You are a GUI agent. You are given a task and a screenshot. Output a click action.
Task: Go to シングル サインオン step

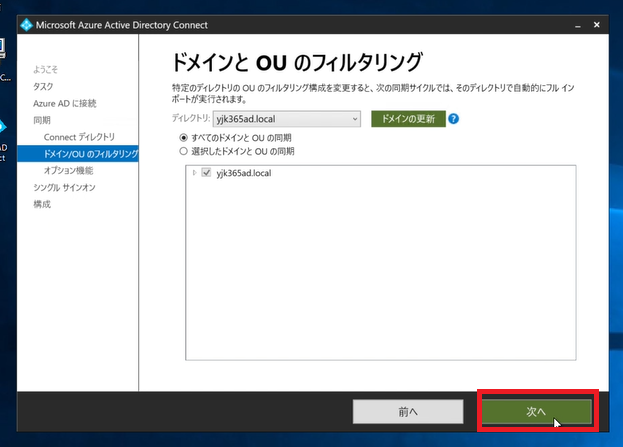pos(64,188)
